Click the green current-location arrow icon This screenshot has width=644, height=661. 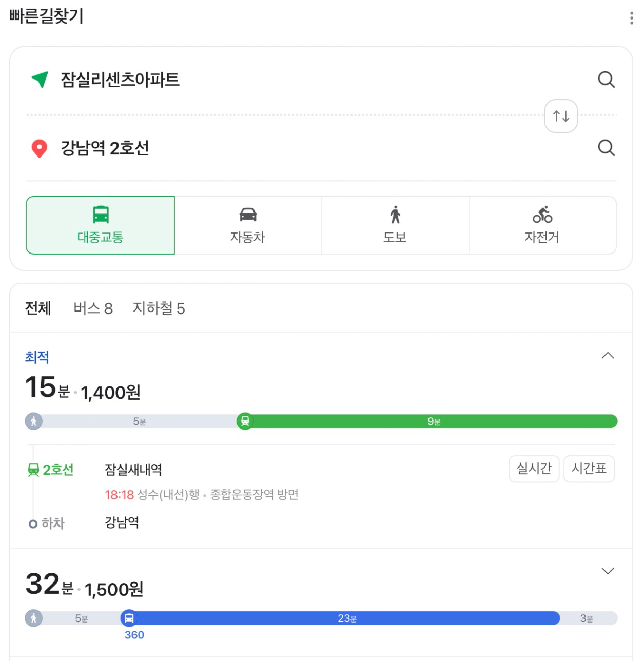click(x=40, y=79)
